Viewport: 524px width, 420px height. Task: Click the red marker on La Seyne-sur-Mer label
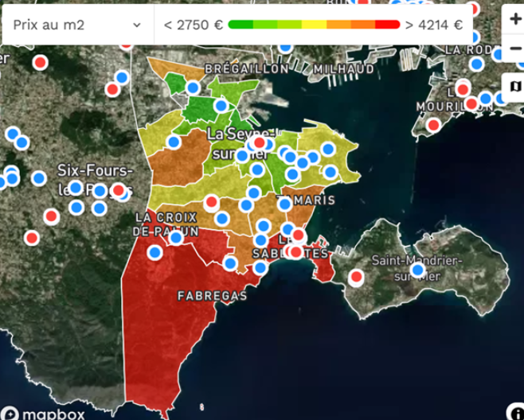259,142
